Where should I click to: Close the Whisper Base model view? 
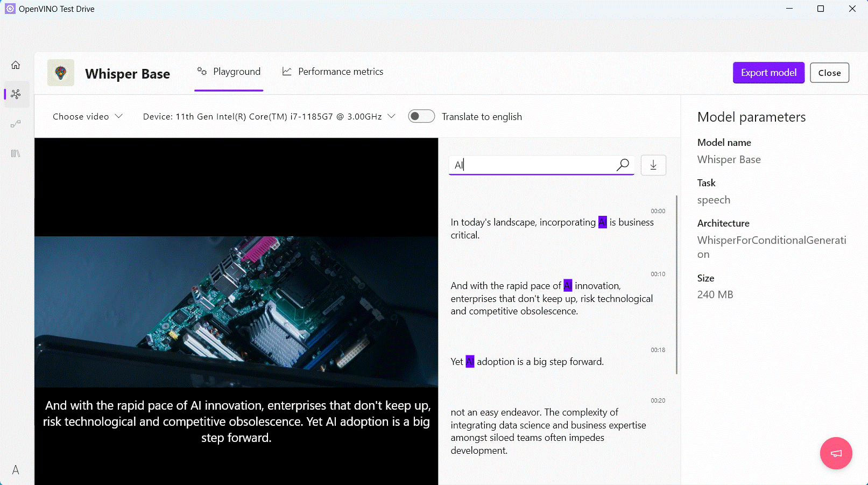[829, 72]
